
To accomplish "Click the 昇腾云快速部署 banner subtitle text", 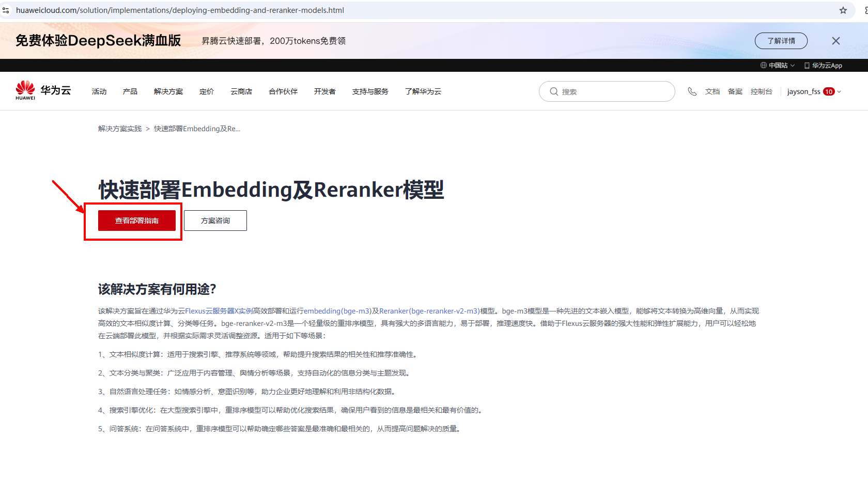I will pos(273,41).
